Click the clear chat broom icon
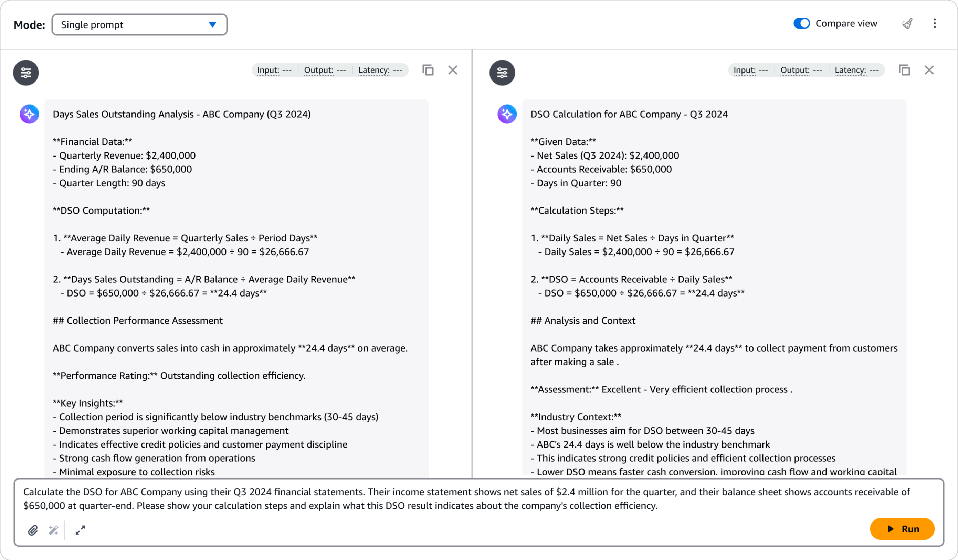 (907, 23)
